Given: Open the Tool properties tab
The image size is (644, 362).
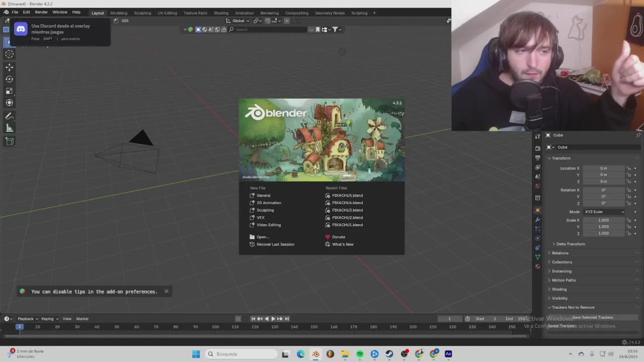Looking at the screenshot, I should [x=537, y=136].
